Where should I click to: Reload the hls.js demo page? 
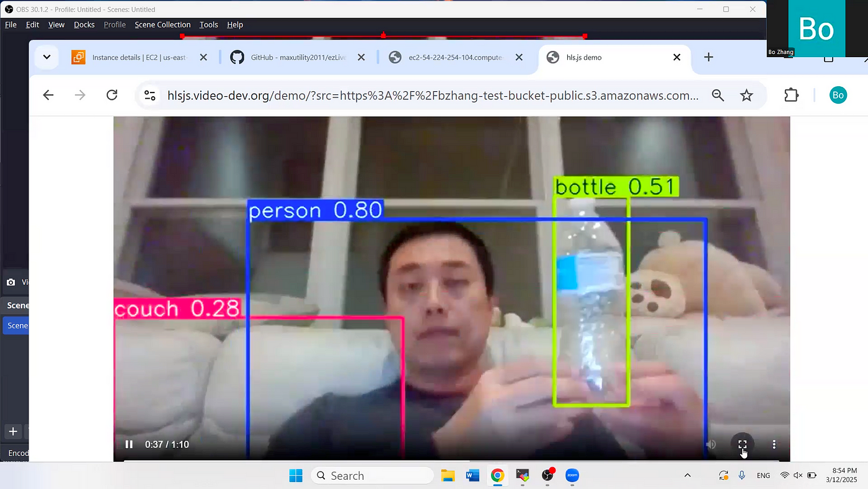tap(112, 95)
